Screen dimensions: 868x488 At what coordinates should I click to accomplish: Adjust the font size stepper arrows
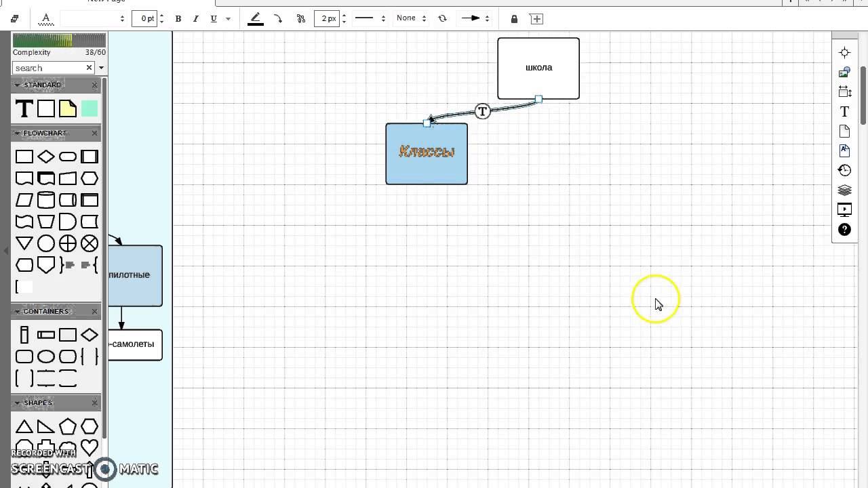[x=161, y=19]
